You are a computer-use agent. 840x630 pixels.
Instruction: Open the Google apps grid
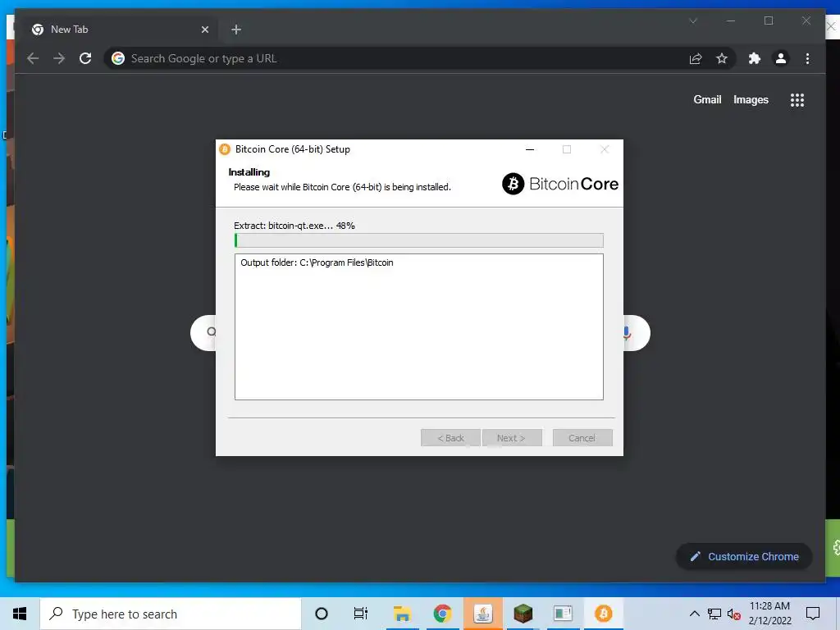coord(797,100)
